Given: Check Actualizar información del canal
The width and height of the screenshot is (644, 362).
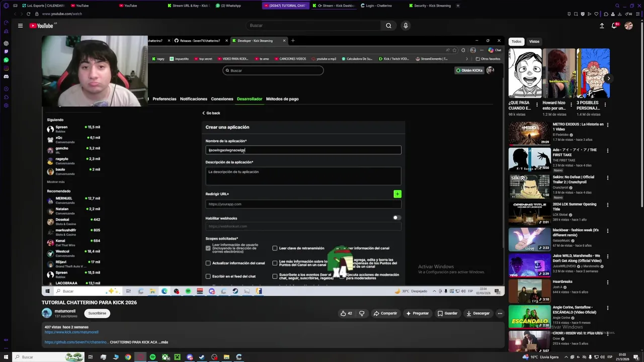Looking at the screenshot, I should (208, 263).
